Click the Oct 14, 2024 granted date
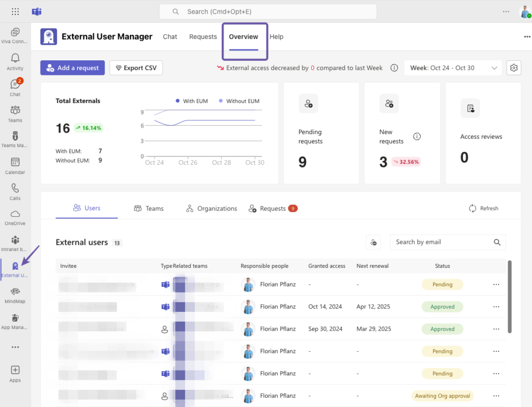532x407 pixels. point(325,307)
